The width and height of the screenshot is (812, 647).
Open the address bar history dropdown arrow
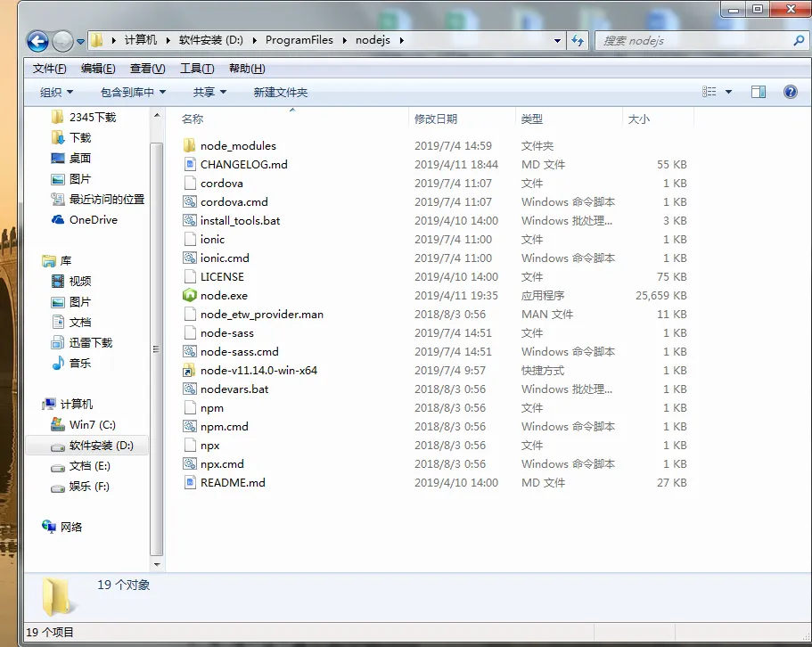[557, 40]
